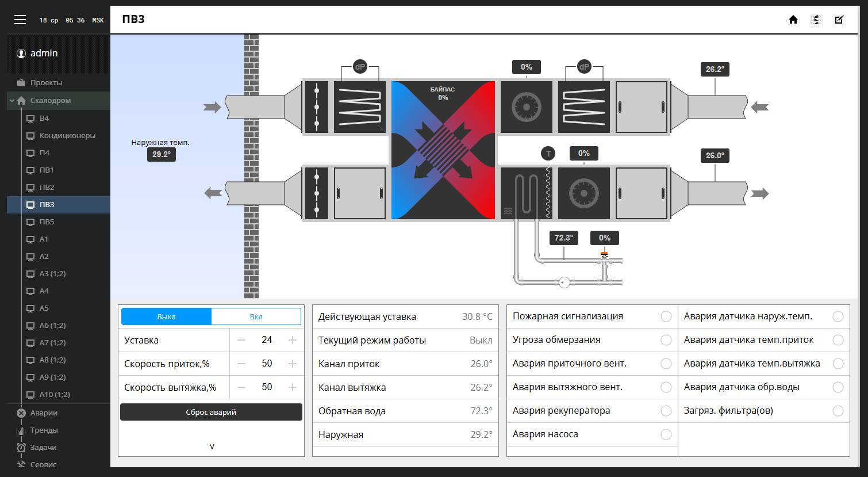868x477 pixels.
Task: Click the T temperature sensor icon
Action: 548,154
